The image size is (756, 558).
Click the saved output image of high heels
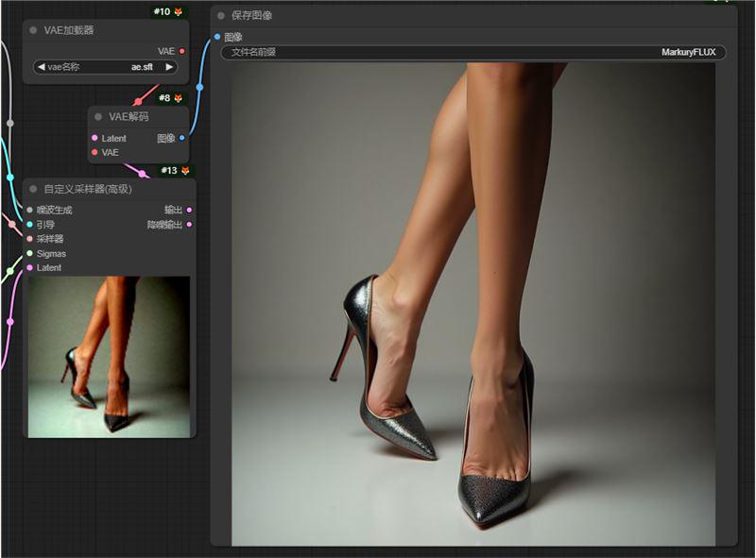point(472,304)
